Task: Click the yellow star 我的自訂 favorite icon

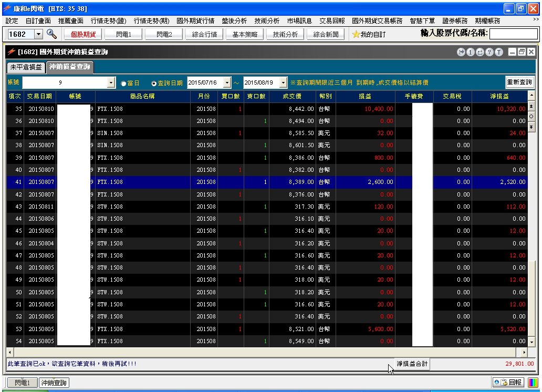Action: (356, 34)
